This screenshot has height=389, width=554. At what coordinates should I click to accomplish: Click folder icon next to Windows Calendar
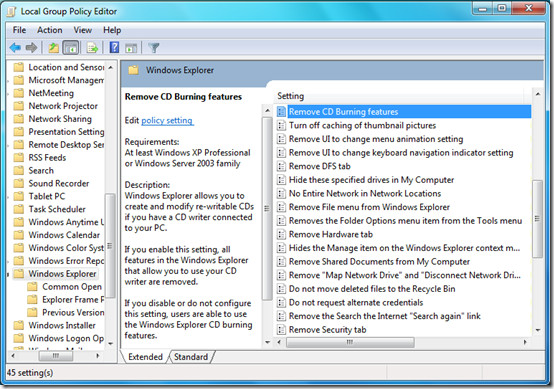(x=18, y=235)
